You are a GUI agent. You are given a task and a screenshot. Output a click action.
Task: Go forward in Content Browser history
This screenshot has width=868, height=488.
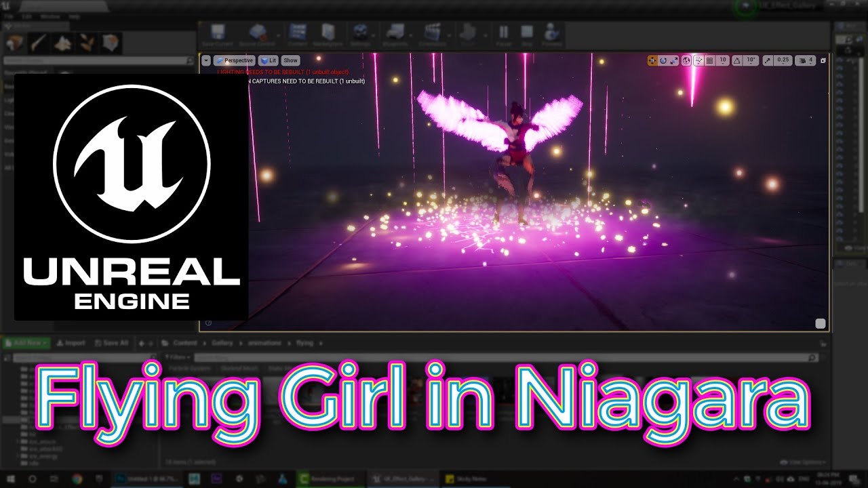pyautogui.click(x=151, y=343)
